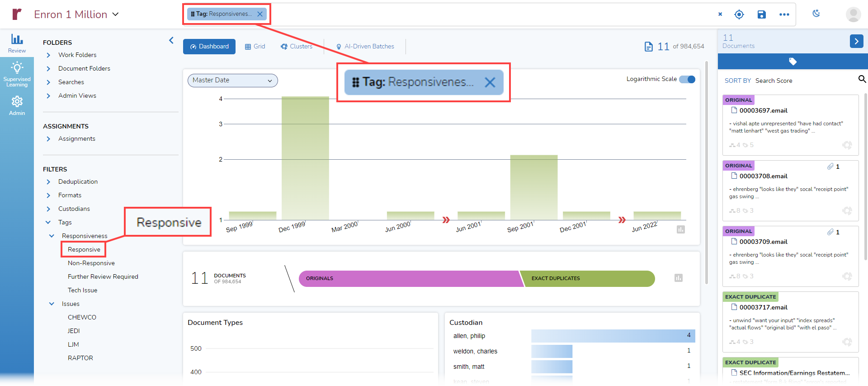Select the JEDI issue tag

click(x=74, y=331)
